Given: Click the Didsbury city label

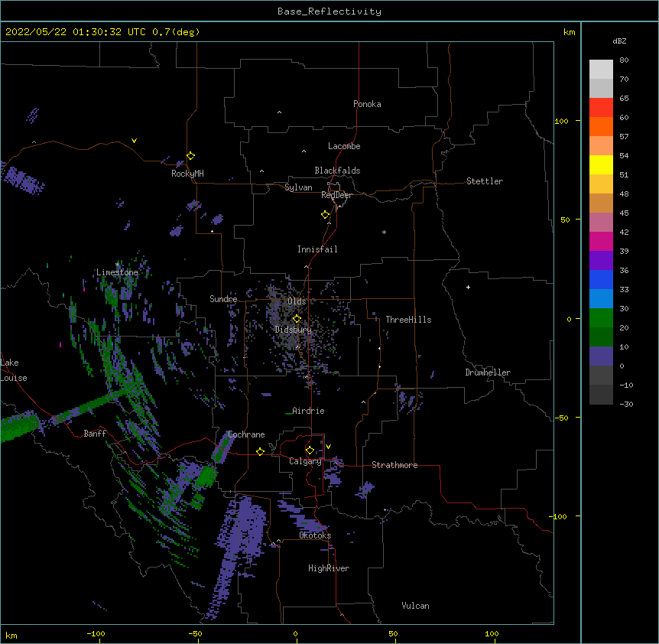Looking at the screenshot, I should point(294,330).
